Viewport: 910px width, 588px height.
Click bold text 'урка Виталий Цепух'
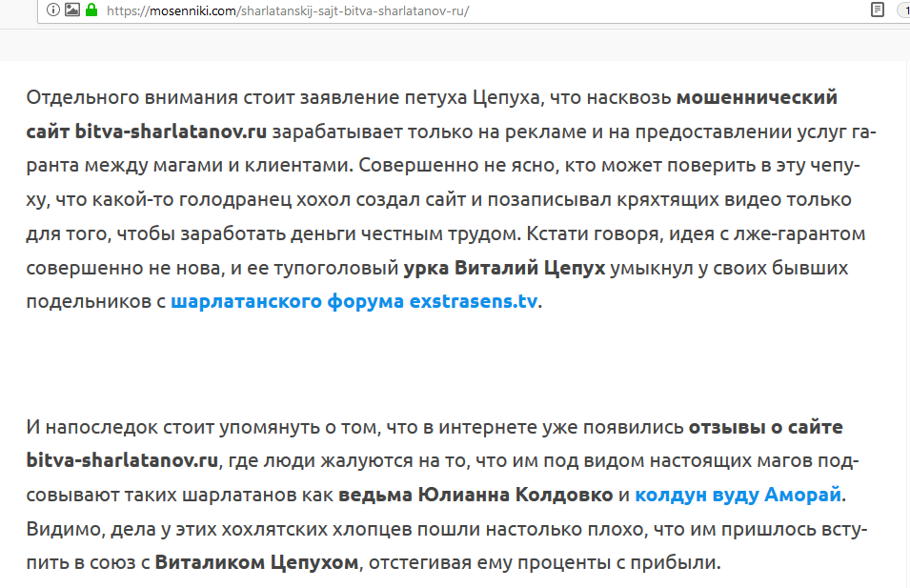(x=504, y=268)
